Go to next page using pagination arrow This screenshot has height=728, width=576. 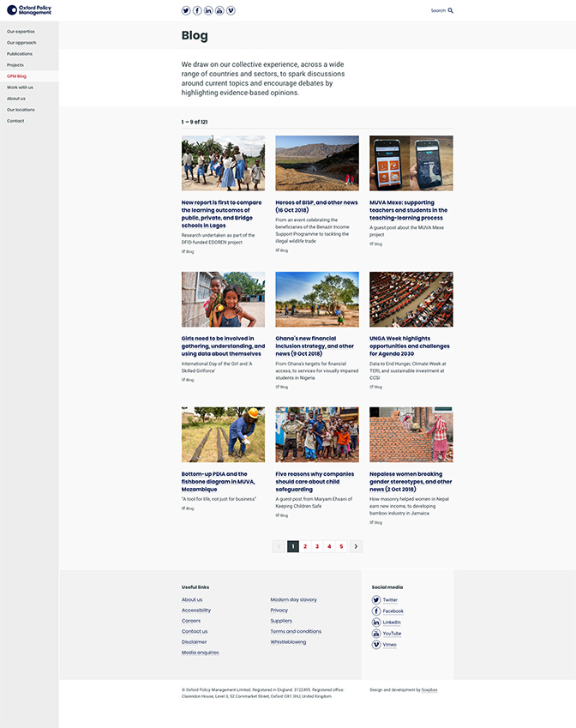pyautogui.click(x=356, y=546)
